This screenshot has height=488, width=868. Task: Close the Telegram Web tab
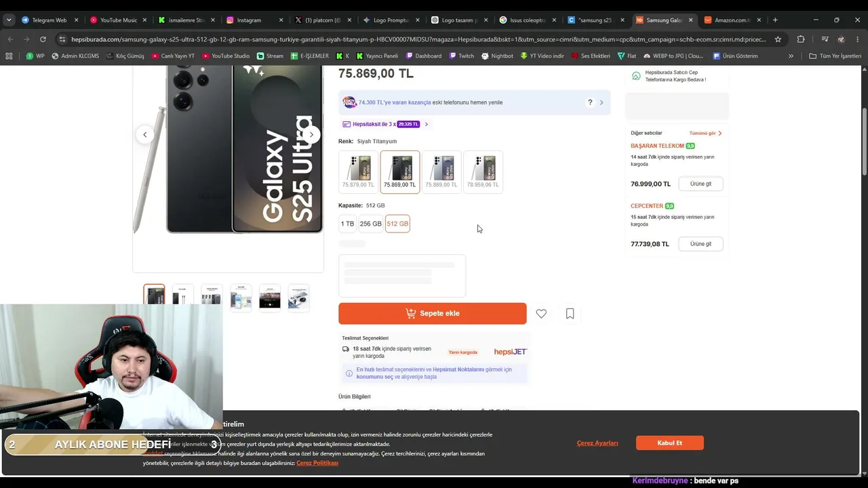coord(76,20)
